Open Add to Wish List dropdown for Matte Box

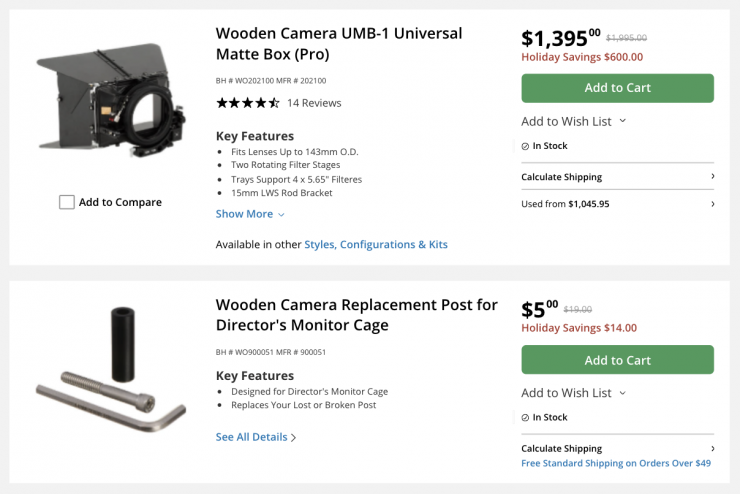click(573, 121)
